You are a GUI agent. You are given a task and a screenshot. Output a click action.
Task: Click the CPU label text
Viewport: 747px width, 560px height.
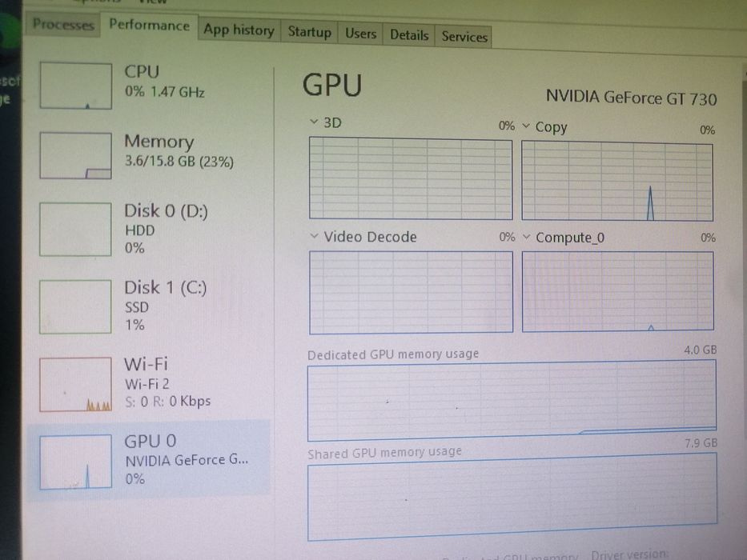point(142,71)
